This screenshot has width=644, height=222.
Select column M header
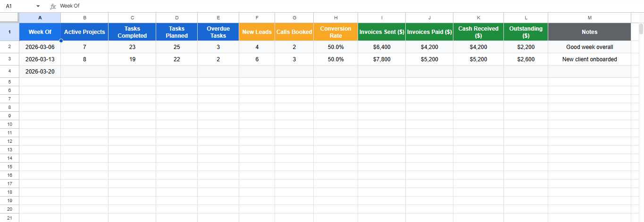(589, 17)
